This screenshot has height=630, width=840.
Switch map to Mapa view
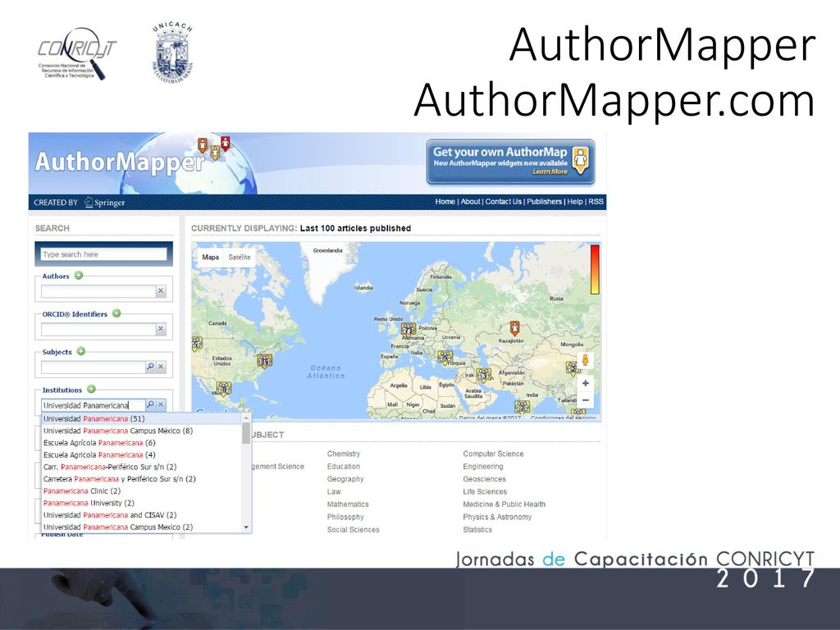(x=210, y=257)
